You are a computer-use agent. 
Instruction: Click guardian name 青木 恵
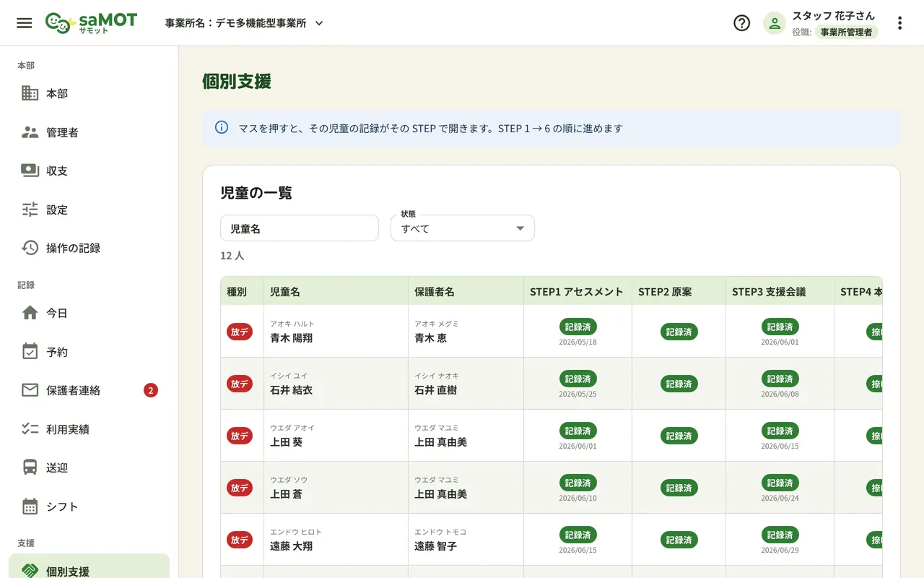(x=430, y=338)
